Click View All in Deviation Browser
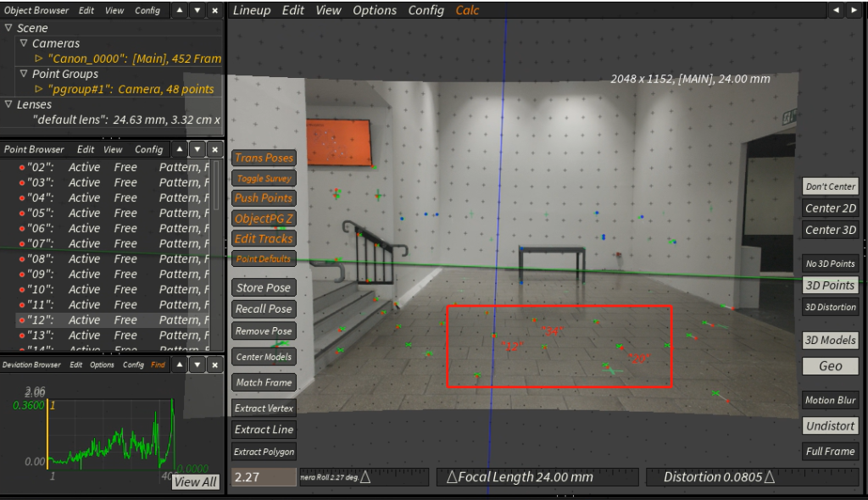The height and width of the screenshot is (500, 868). [196, 482]
